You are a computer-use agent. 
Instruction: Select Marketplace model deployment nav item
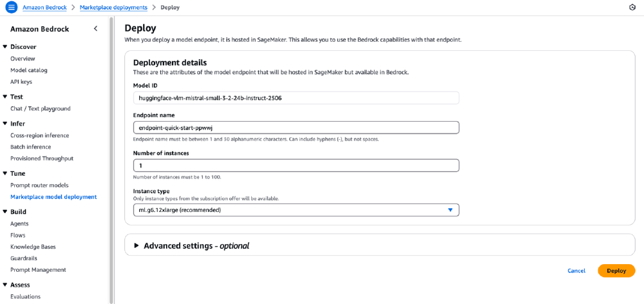click(53, 196)
